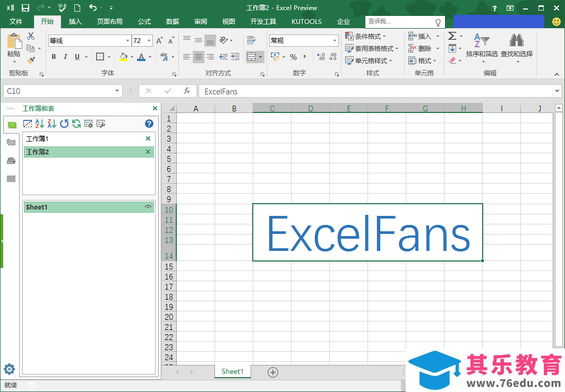Click the percent style icon
Viewport: 565px width, 392px height.
point(293,57)
